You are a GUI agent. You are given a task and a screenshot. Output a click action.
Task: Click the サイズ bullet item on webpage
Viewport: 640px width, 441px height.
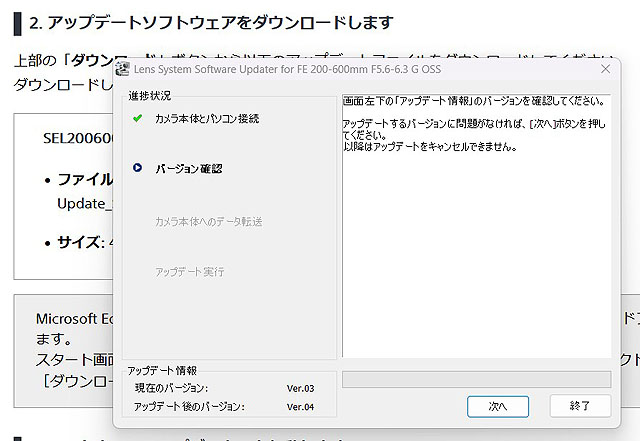pyautogui.click(x=80, y=242)
